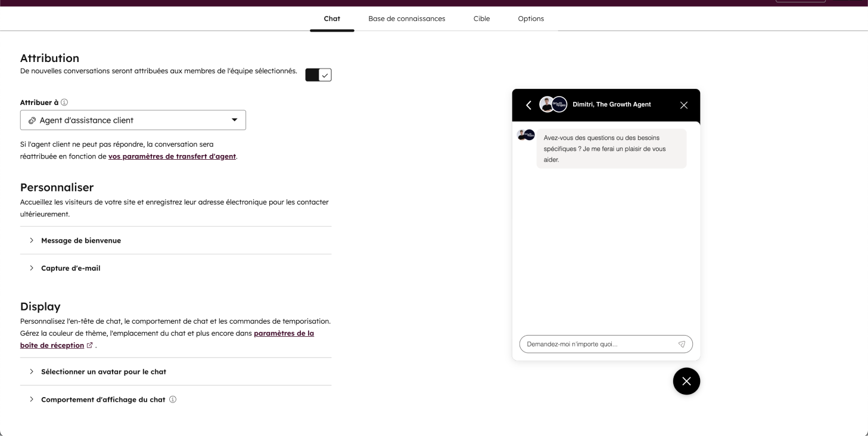
Task: Open the Cible tab
Action: point(481,18)
